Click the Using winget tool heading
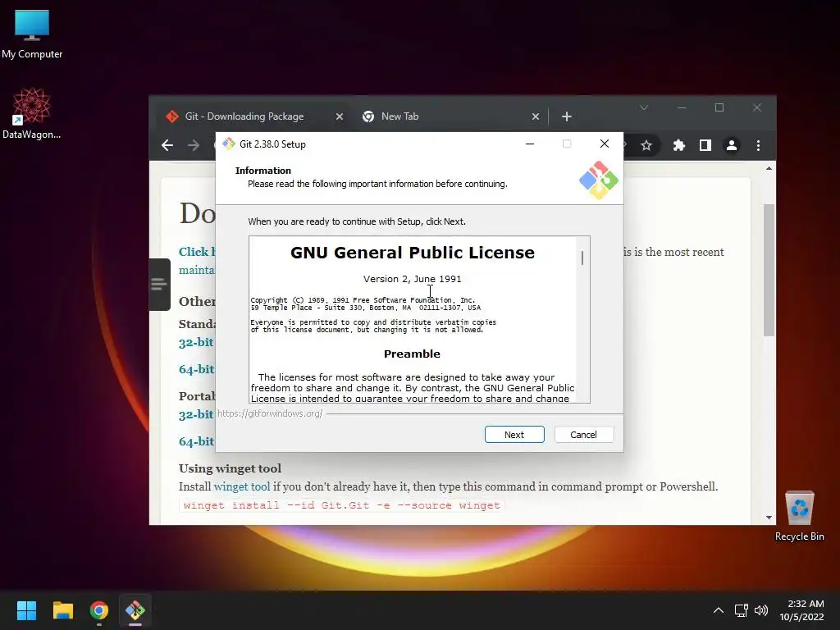The height and width of the screenshot is (630, 840). click(x=230, y=468)
